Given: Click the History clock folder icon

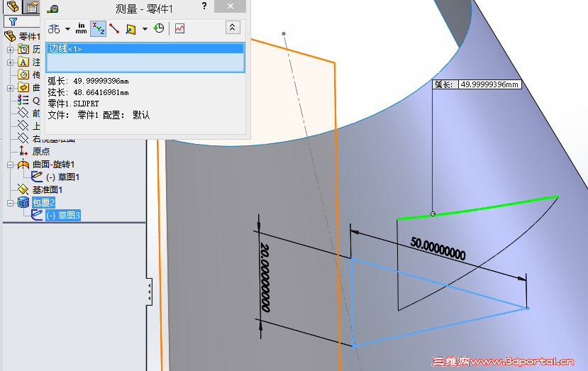Looking at the screenshot, I should click(x=23, y=49).
